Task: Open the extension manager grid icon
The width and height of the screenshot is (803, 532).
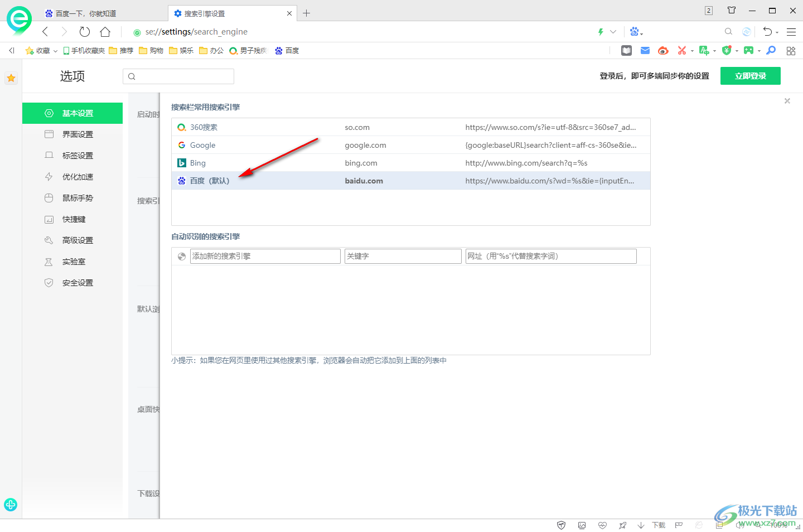Action: click(791, 51)
